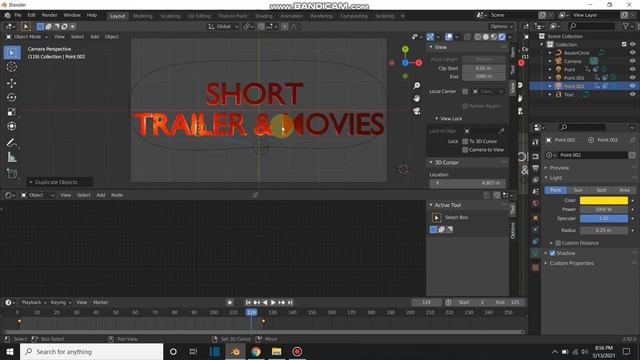Open the Tool properties tab (wrench icon)
This screenshot has height=360, width=640.
(536, 142)
